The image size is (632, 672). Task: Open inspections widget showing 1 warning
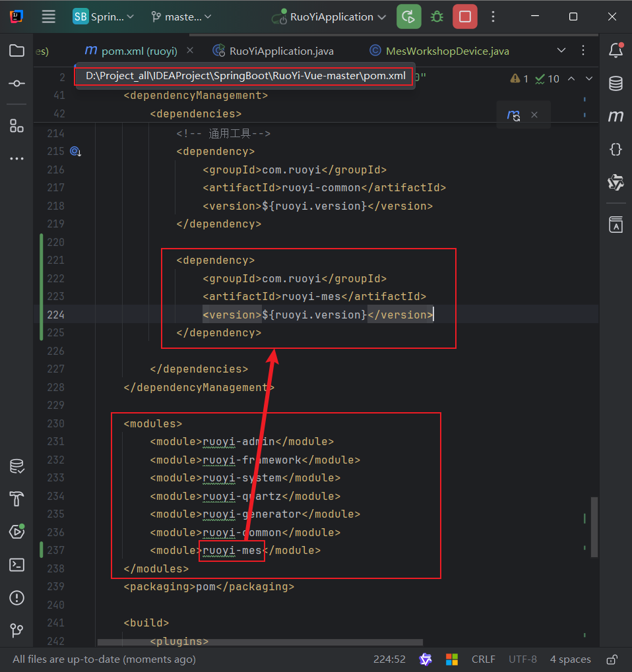(x=519, y=79)
